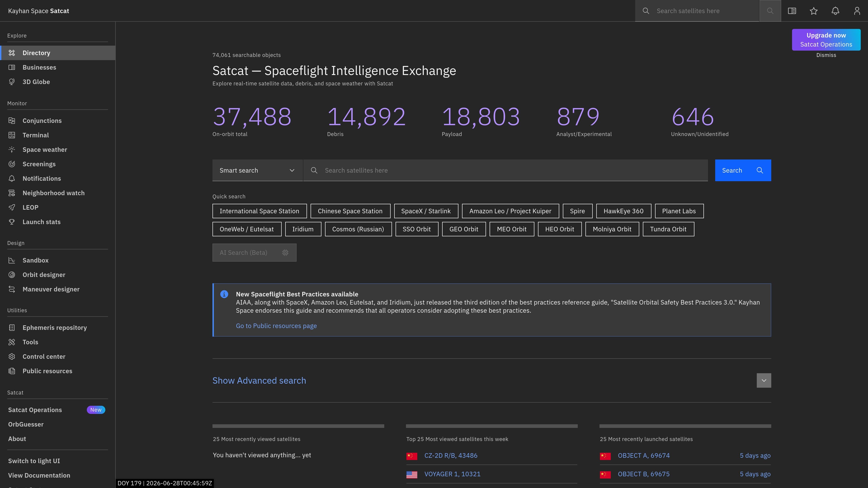This screenshot has height=488, width=868.
Task: Click AI Search (Beta) button
Action: [254, 253]
